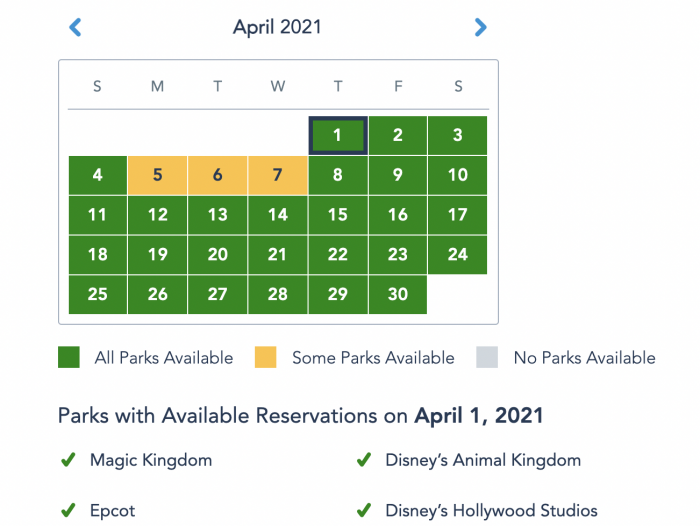Pick April 7 on the calendar
Viewport: 700px width, 526px height.
(x=278, y=175)
